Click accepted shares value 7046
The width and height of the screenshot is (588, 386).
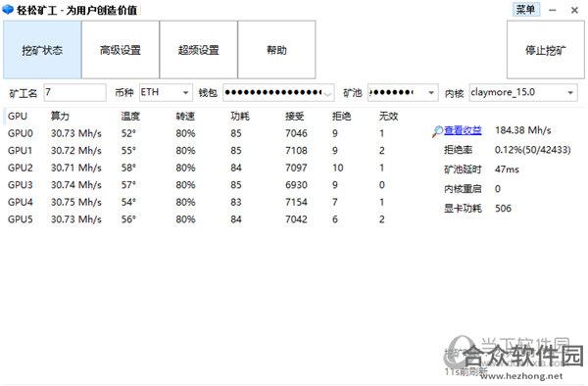tap(296, 133)
